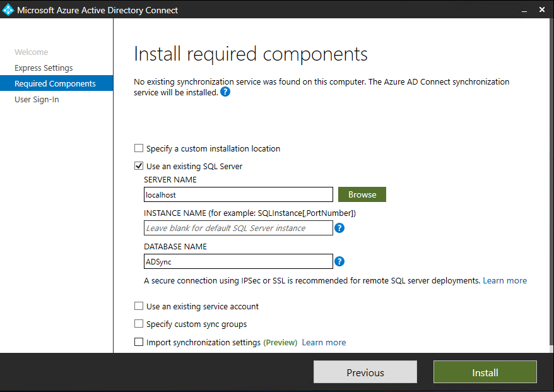Click the green '(Preview)' label
This screenshot has width=554, height=392.
(280, 342)
